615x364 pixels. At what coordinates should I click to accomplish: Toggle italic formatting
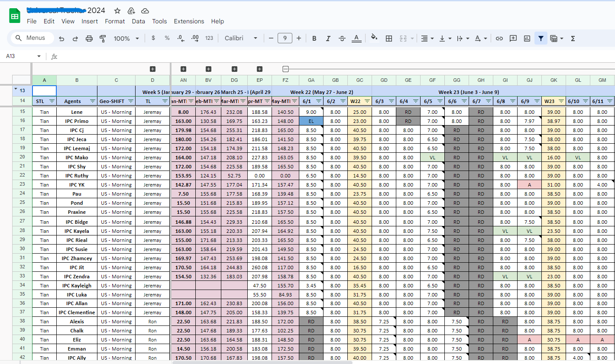(x=328, y=39)
